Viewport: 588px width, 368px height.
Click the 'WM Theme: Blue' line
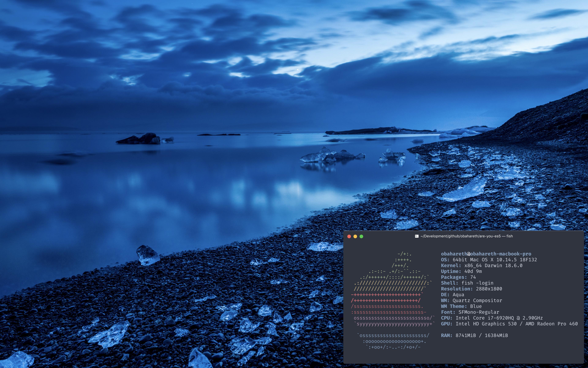coord(461,306)
